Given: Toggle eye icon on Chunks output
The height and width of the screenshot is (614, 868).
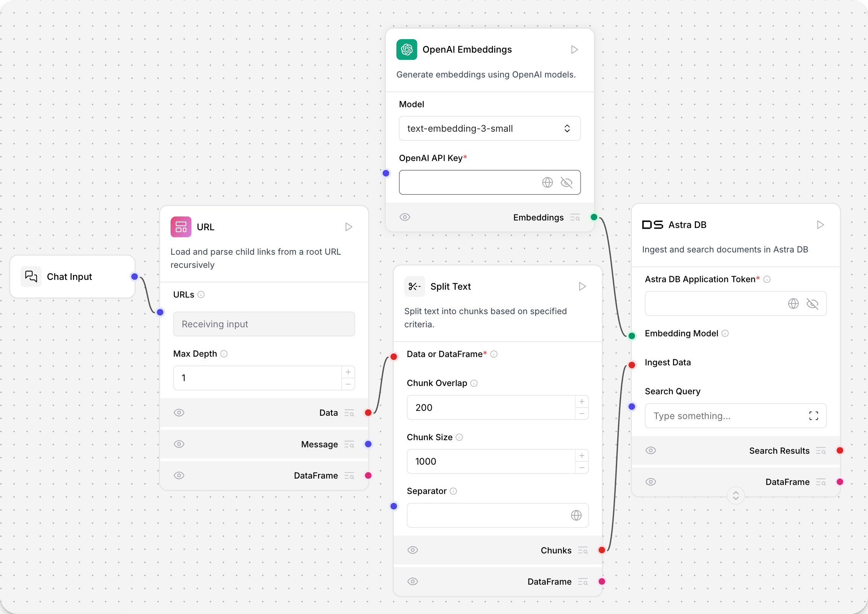Looking at the screenshot, I should pos(413,550).
